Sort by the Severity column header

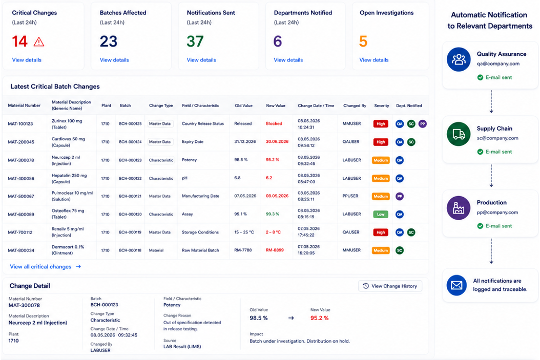click(x=382, y=105)
